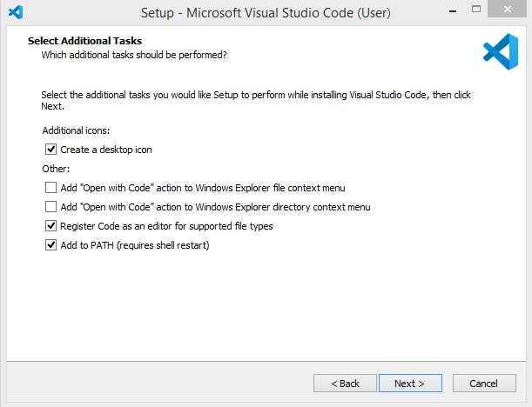Uncheck the Create a desktop icon checkbox
This screenshot has height=407, width=532.
click(51, 150)
